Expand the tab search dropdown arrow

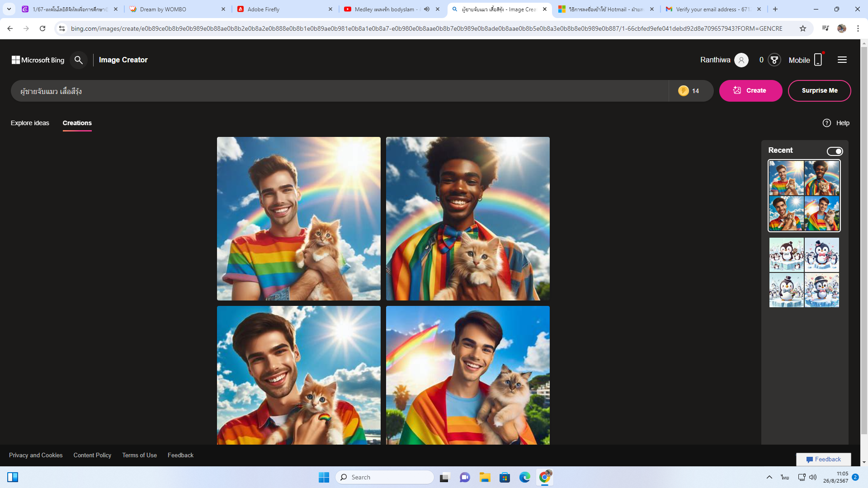(9, 9)
